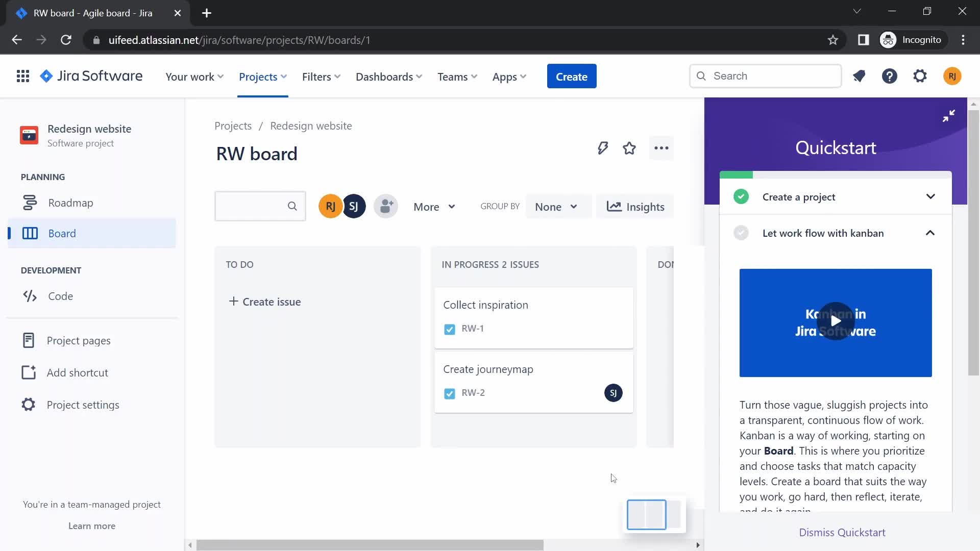The image size is (980, 551).
Task: Open the Insights button
Action: (635, 207)
